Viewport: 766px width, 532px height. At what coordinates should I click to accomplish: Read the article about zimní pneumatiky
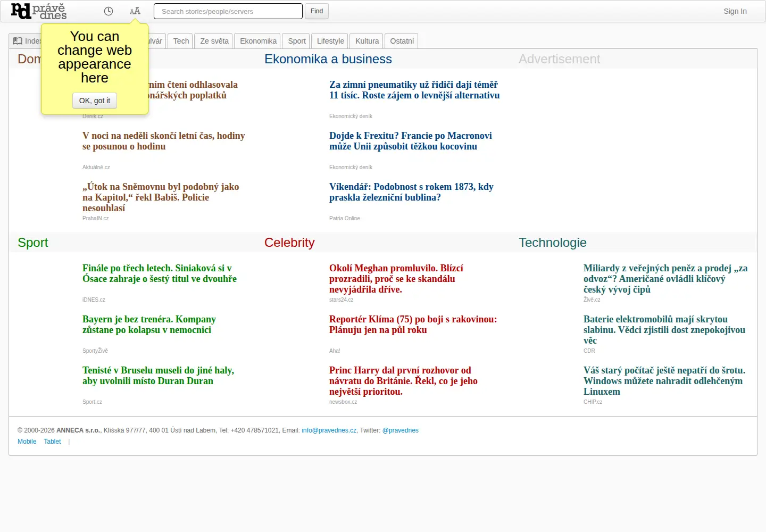coord(414,90)
